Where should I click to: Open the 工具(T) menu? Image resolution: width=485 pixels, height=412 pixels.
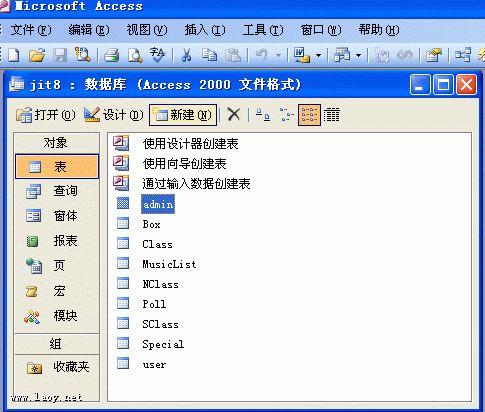pos(263,30)
